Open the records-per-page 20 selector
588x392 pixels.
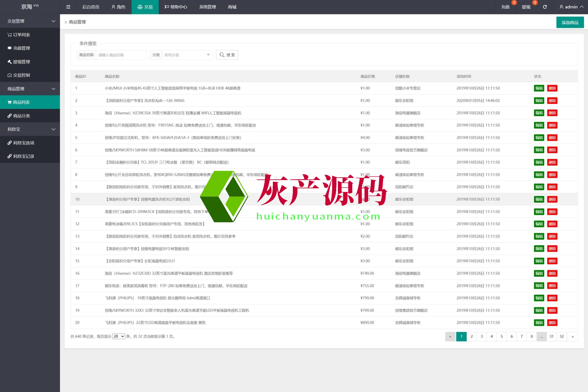(x=119, y=336)
